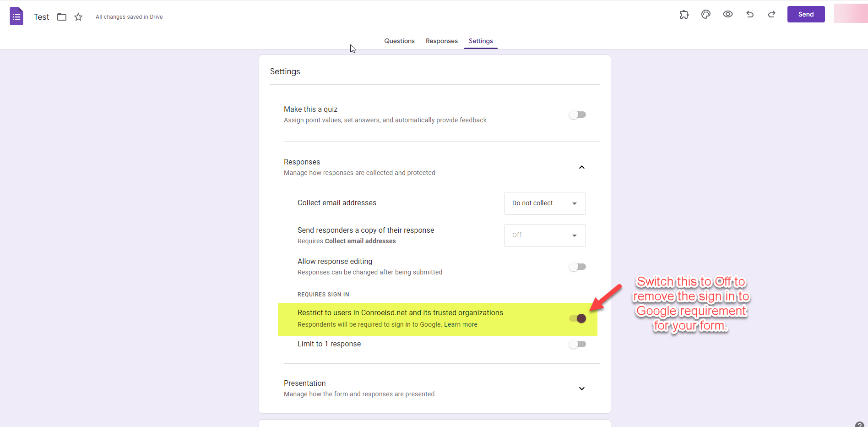Open the Learn more link
The image size is (868, 427).
(x=461, y=324)
